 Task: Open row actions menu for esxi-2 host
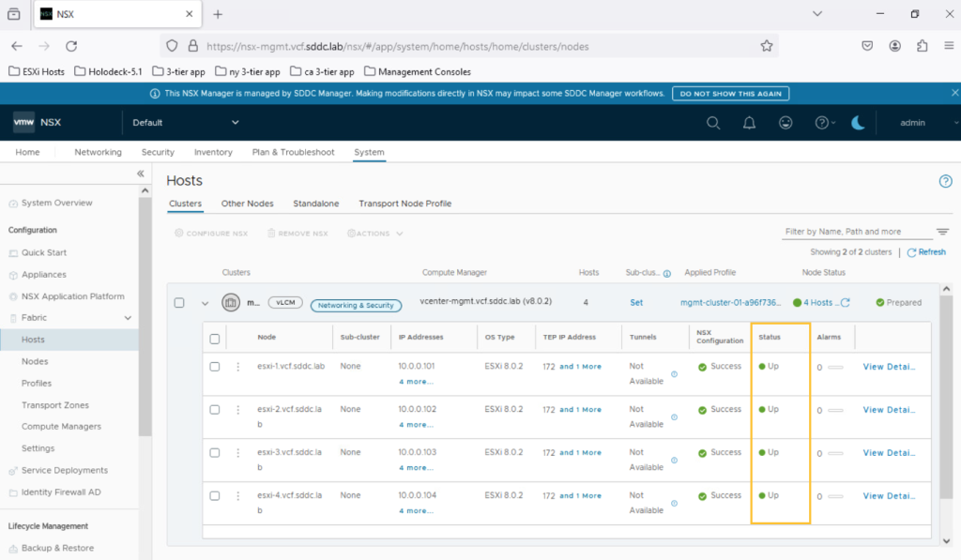237,410
